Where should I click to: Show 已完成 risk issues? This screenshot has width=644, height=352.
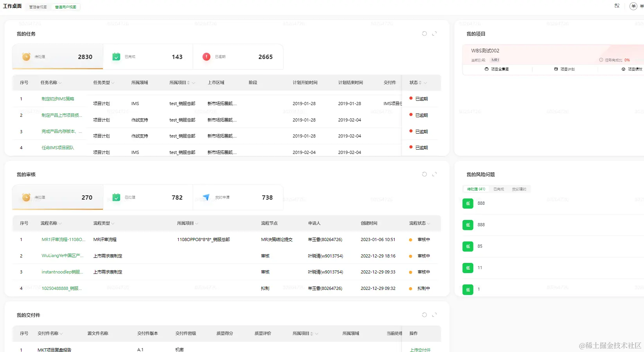(x=499, y=189)
